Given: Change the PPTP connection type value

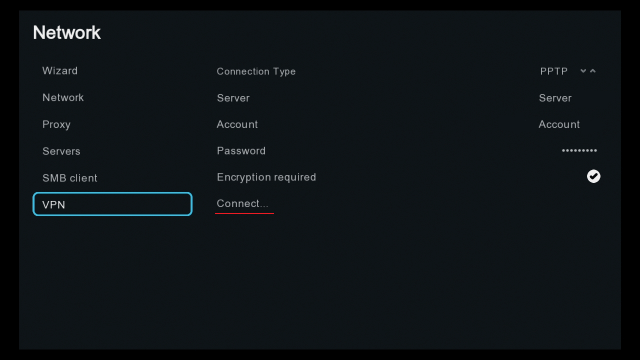Looking at the screenshot, I should (x=553, y=71).
